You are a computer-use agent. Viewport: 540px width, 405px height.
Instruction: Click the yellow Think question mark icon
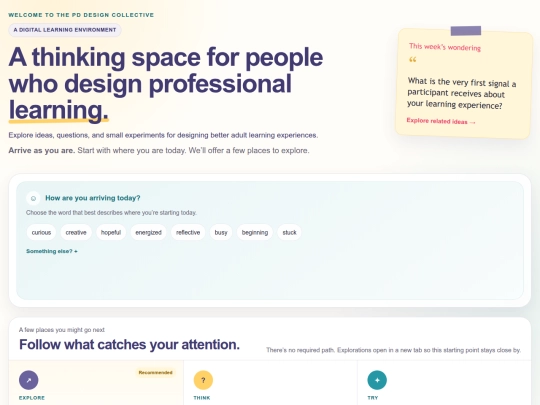point(203,380)
